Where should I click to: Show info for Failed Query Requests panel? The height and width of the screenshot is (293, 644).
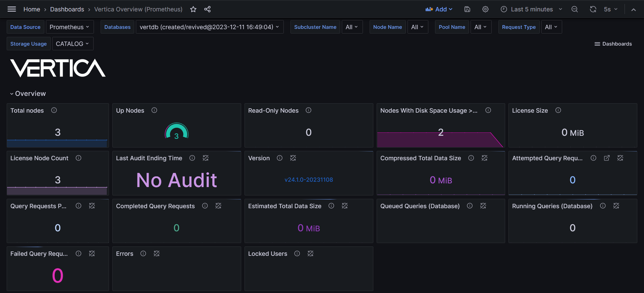click(x=78, y=253)
